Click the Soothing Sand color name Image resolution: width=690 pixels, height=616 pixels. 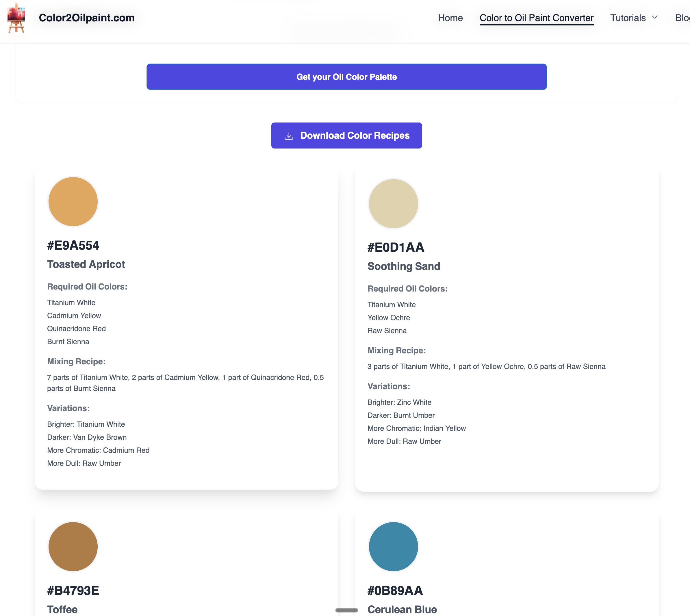click(404, 266)
